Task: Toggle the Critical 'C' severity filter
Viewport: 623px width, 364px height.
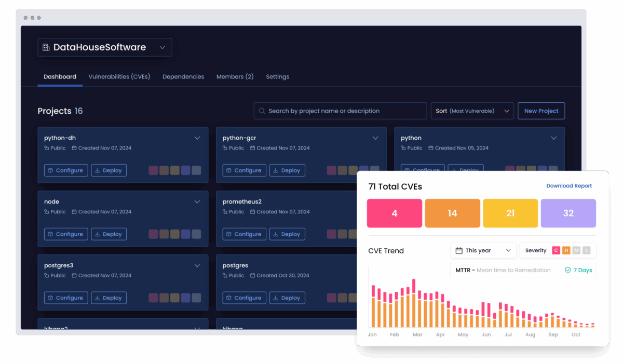Action: [556, 250]
